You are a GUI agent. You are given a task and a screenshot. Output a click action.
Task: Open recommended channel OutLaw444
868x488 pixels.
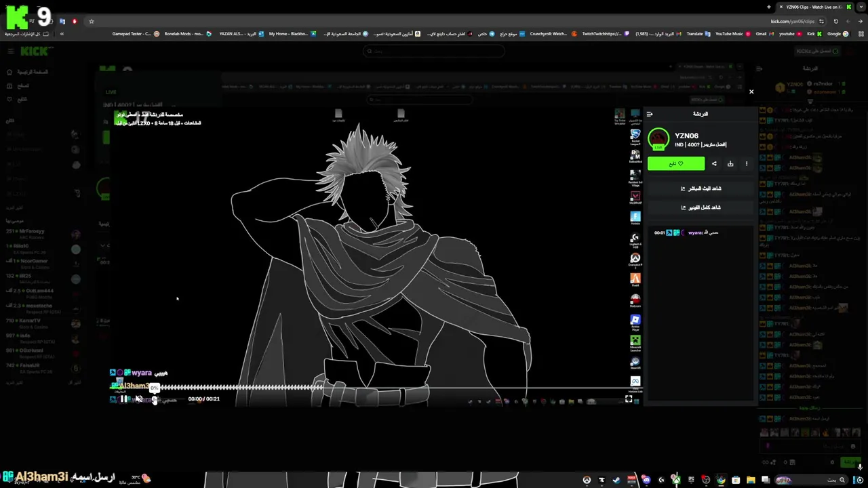[x=43, y=293]
